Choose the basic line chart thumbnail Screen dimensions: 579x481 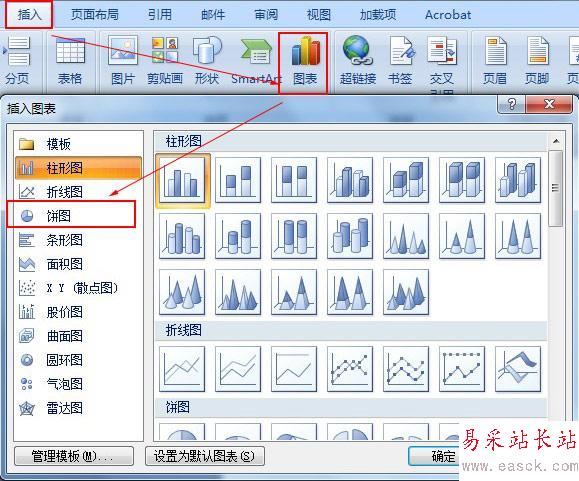pos(182,369)
